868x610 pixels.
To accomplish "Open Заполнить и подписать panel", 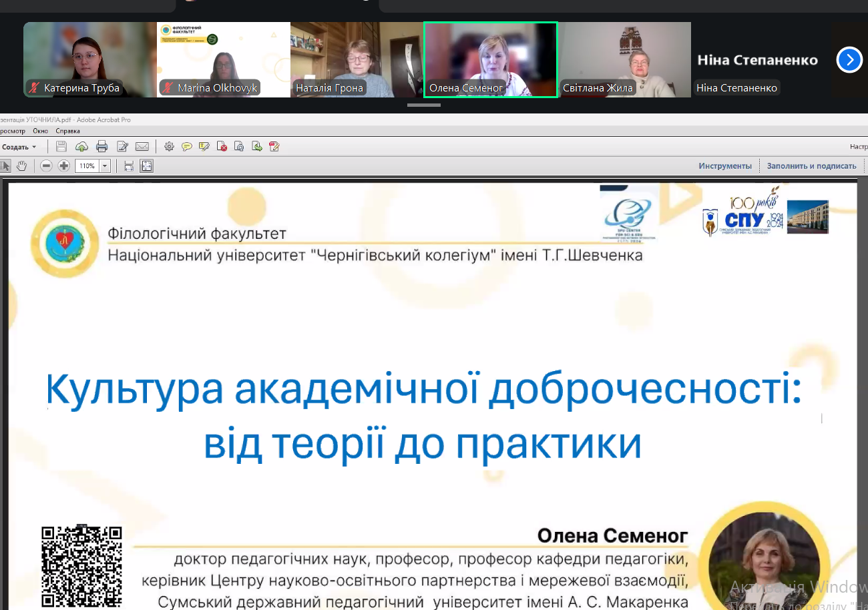I will point(811,166).
